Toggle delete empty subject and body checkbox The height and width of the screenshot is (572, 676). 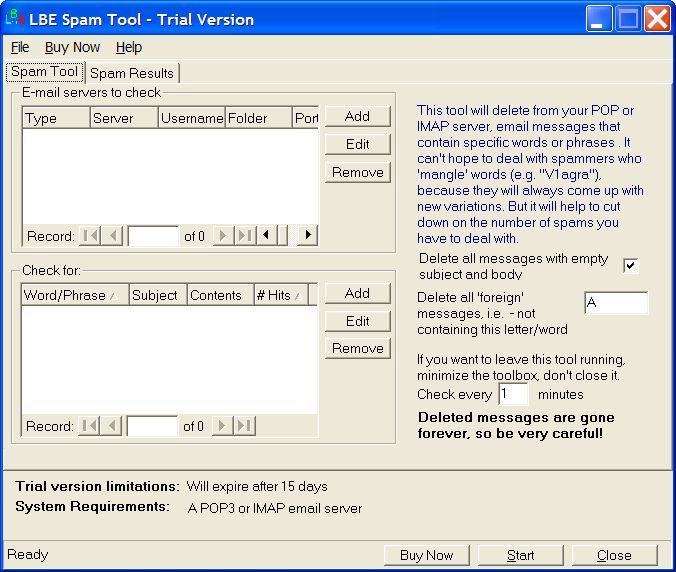pos(630,265)
